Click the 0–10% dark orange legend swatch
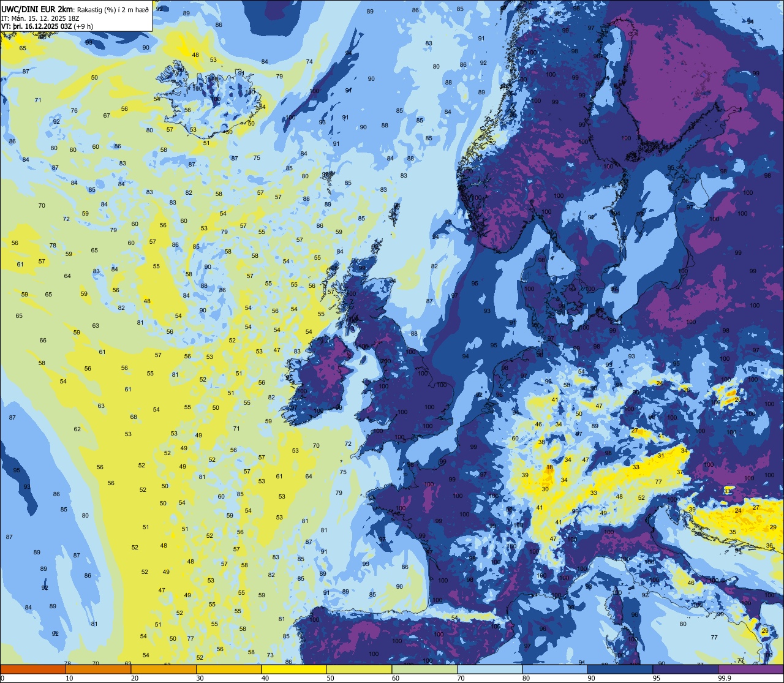Screen dimensions: 784x683 tap(33, 670)
